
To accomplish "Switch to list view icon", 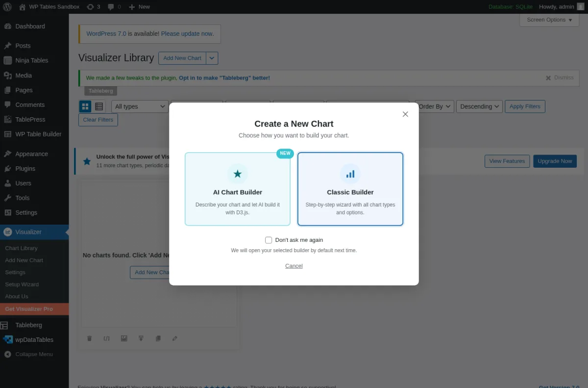I will click(99, 106).
